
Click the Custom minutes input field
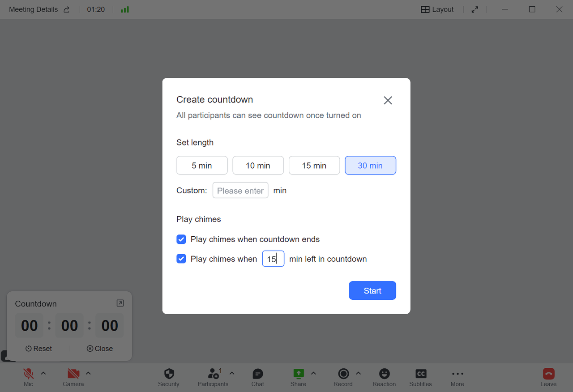point(240,191)
